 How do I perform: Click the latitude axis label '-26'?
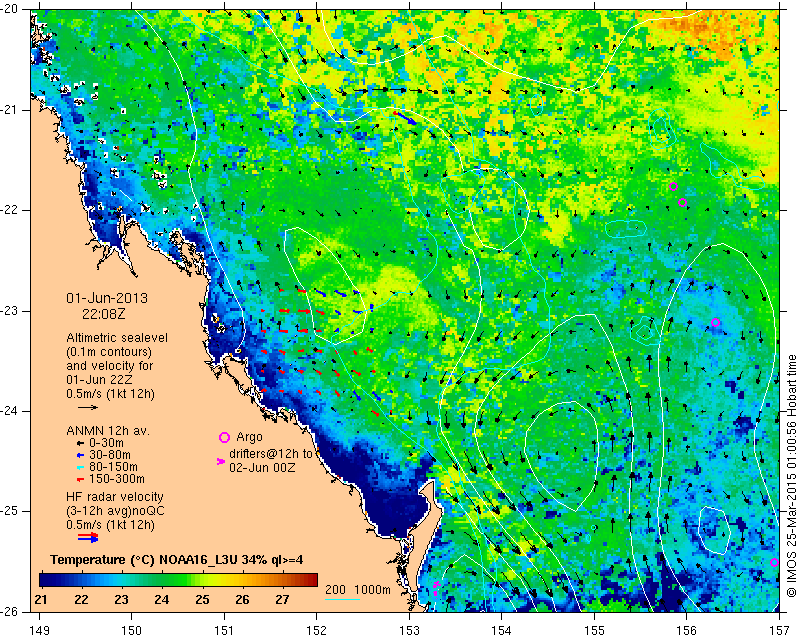pos(11,611)
